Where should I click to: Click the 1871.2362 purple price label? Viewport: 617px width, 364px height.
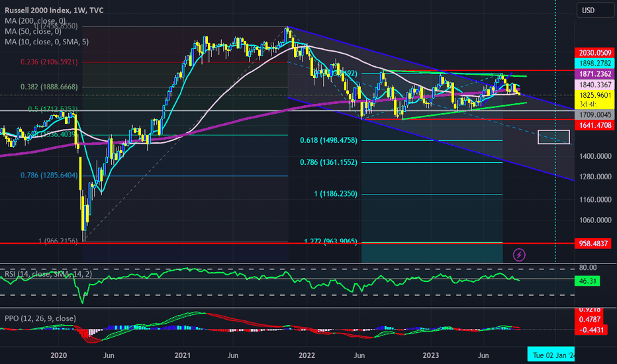coord(594,74)
